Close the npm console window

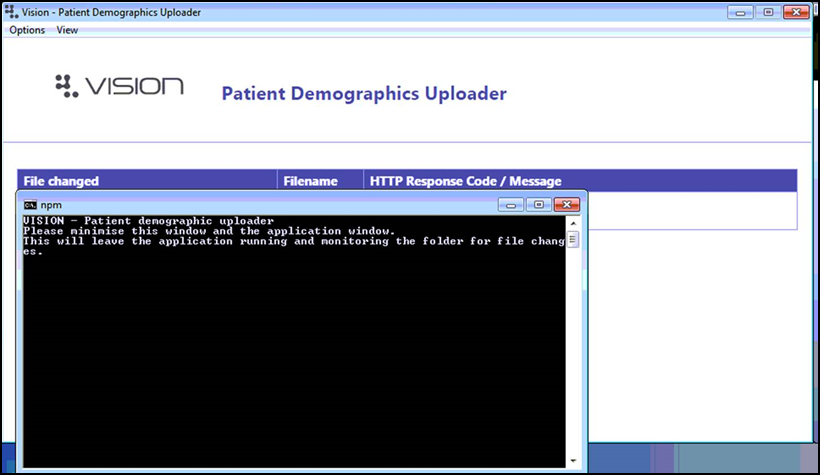click(x=566, y=204)
